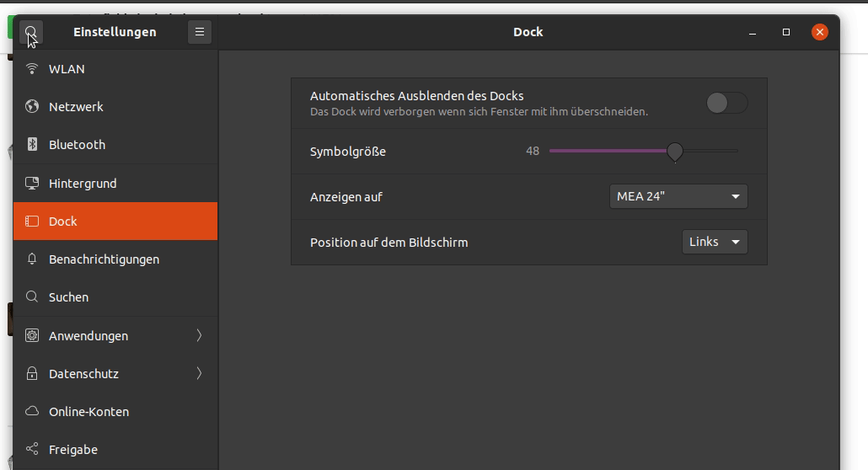This screenshot has height=470, width=868.
Task: Click the Datenschutz lock icon
Action: pyautogui.click(x=32, y=373)
